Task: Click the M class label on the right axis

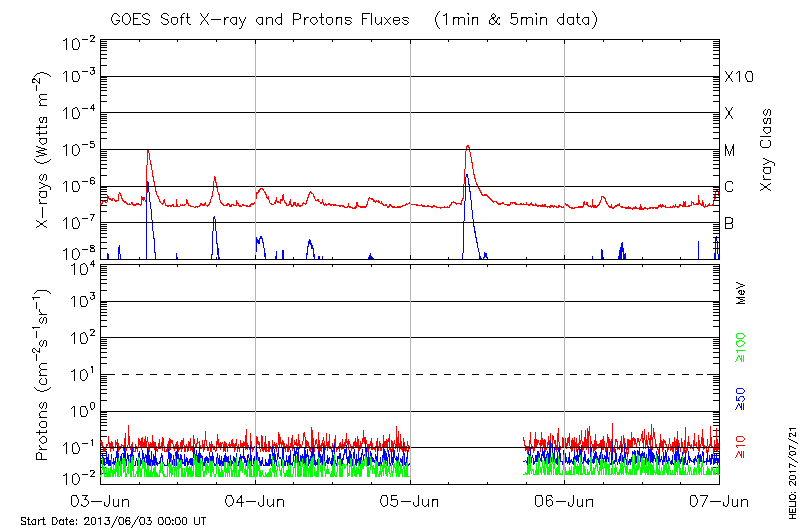Action: click(730, 151)
